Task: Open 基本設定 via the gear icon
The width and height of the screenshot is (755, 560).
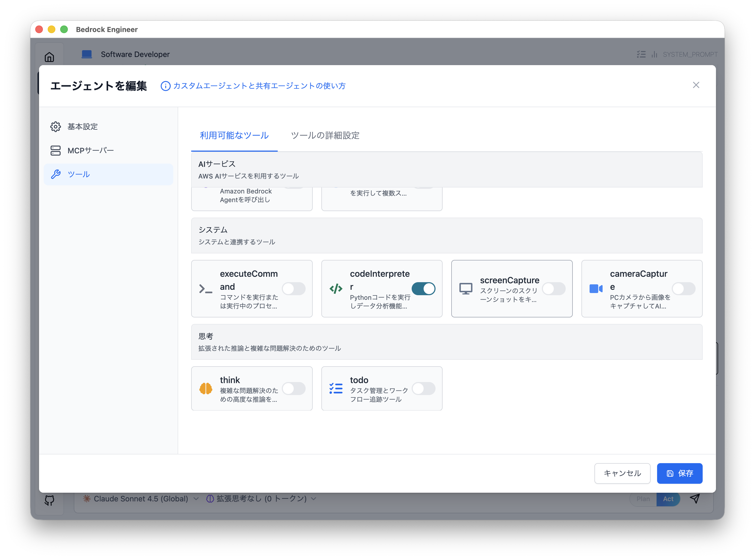Action: [56, 126]
